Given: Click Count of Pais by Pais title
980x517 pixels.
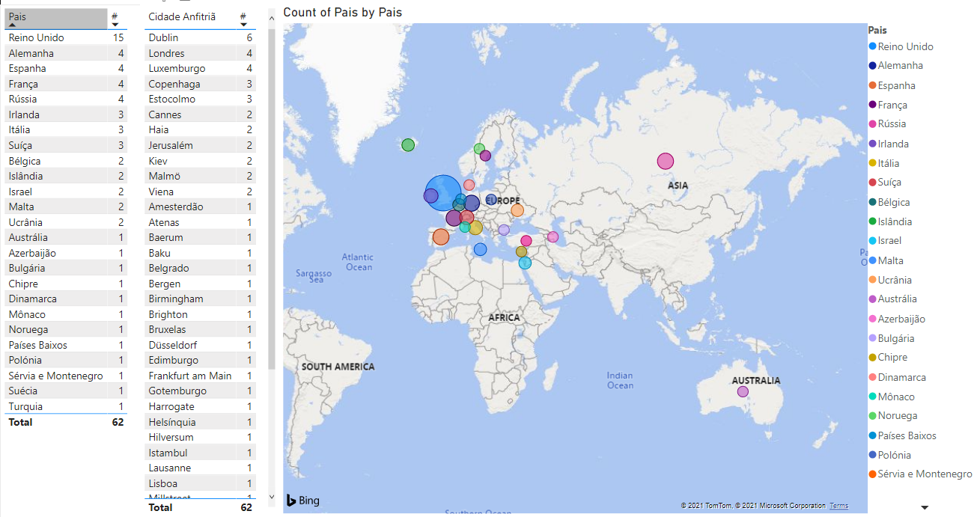Looking at the screenshot, I should pos(342,13).
